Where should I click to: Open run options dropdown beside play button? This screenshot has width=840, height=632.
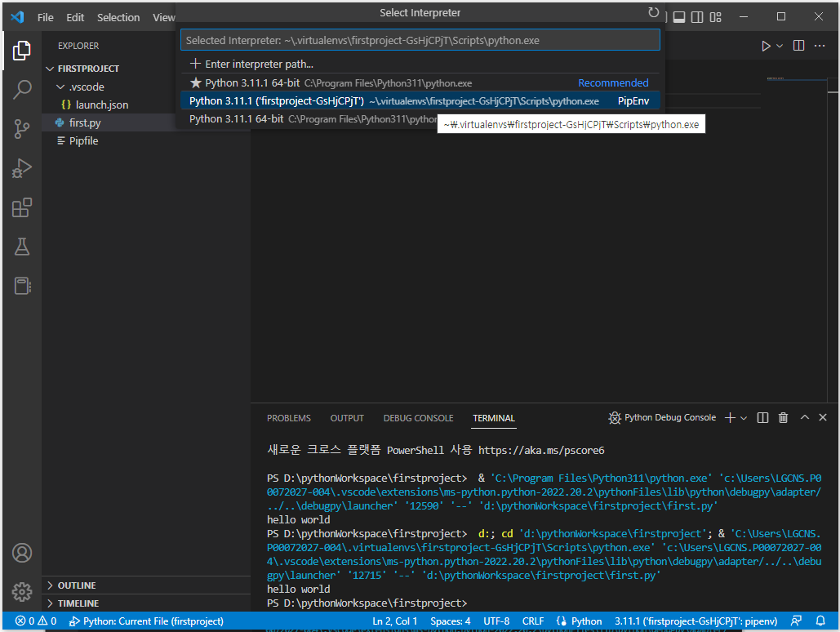780,46
